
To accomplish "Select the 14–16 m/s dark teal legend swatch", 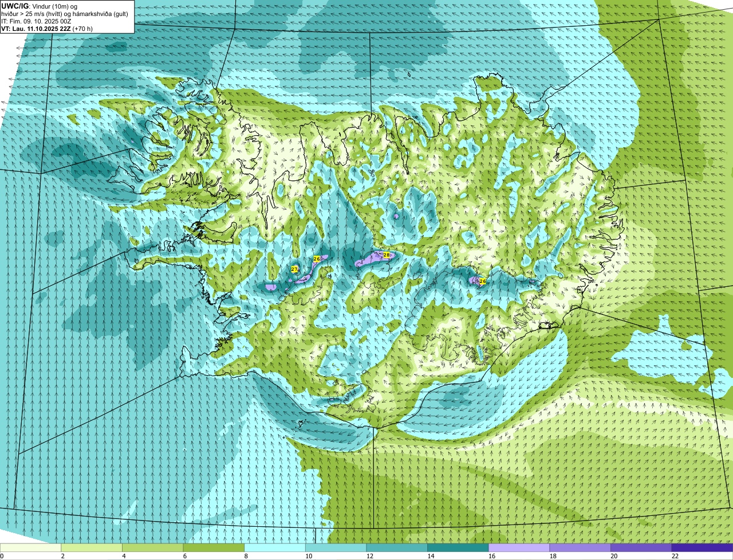I will [x=458, y=547].
